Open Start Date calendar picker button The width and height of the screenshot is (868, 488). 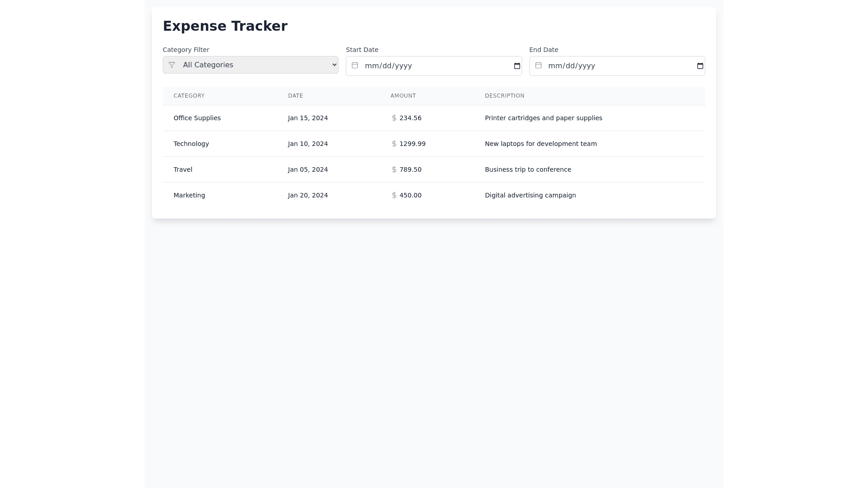[517, 66]
